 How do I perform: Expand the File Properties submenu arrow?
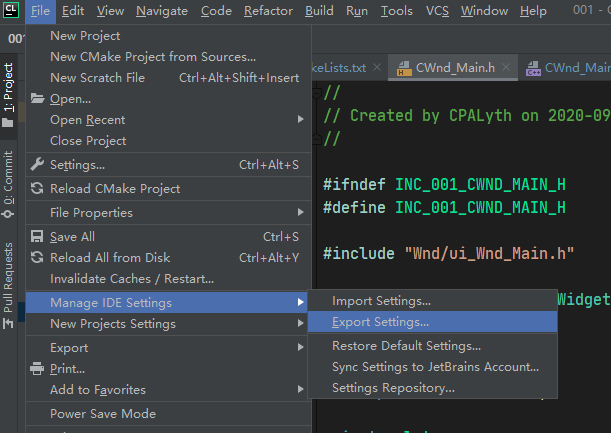tap(300, 212)
